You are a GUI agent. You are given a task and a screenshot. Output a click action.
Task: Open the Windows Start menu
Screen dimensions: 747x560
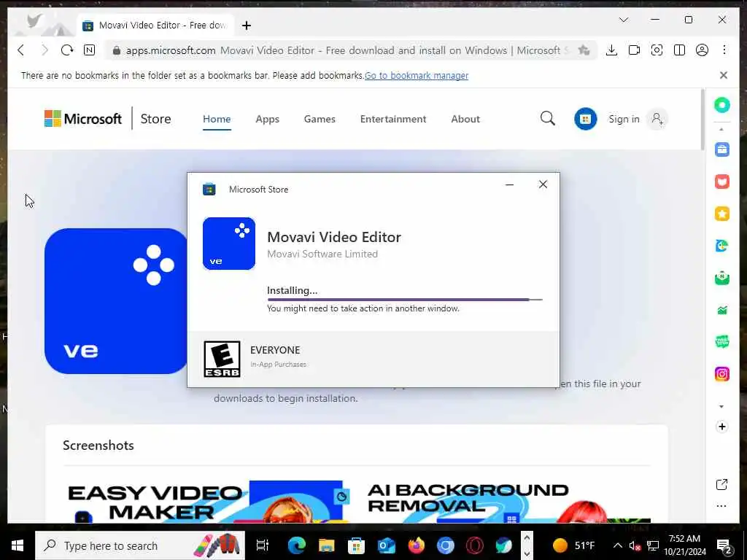coord(18,545)
